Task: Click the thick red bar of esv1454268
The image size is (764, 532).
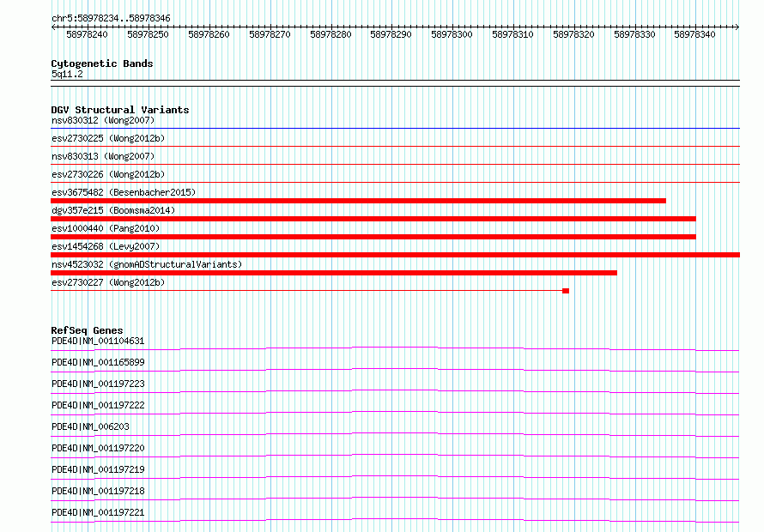Action: pyautogui.click(x=395, y=255)
